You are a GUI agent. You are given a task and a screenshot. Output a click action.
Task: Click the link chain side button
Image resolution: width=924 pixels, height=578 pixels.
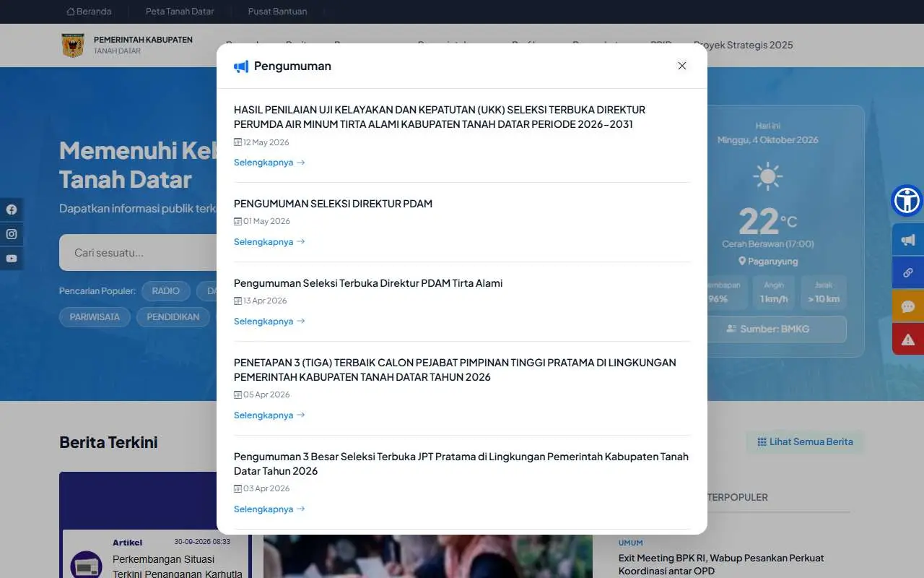(908, 272)
